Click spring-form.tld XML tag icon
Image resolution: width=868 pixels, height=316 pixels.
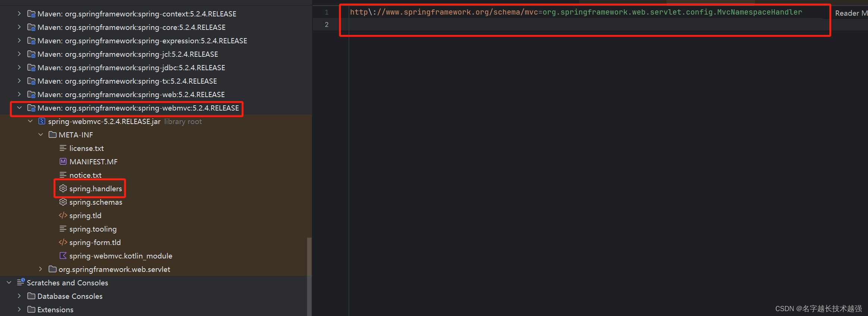[63, 242]
